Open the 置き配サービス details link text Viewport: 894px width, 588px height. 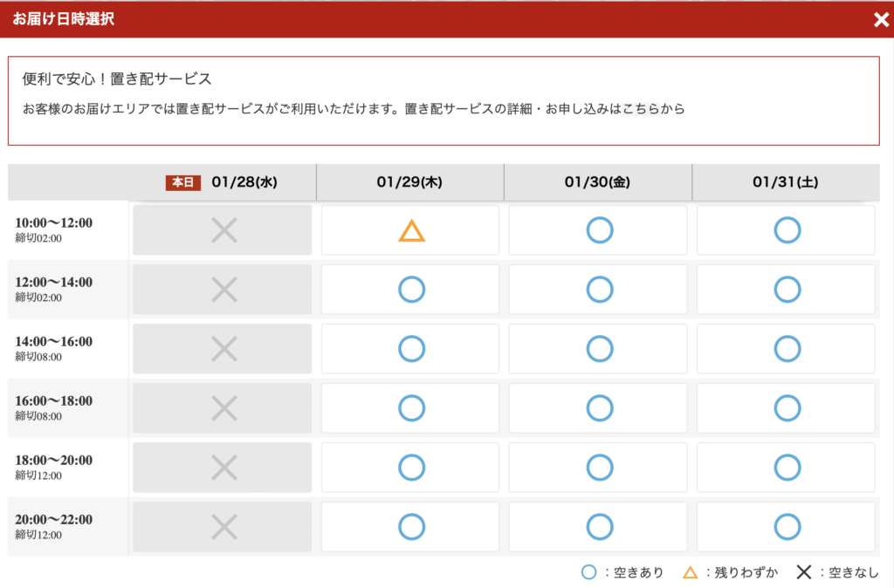[x=545, y=109]
